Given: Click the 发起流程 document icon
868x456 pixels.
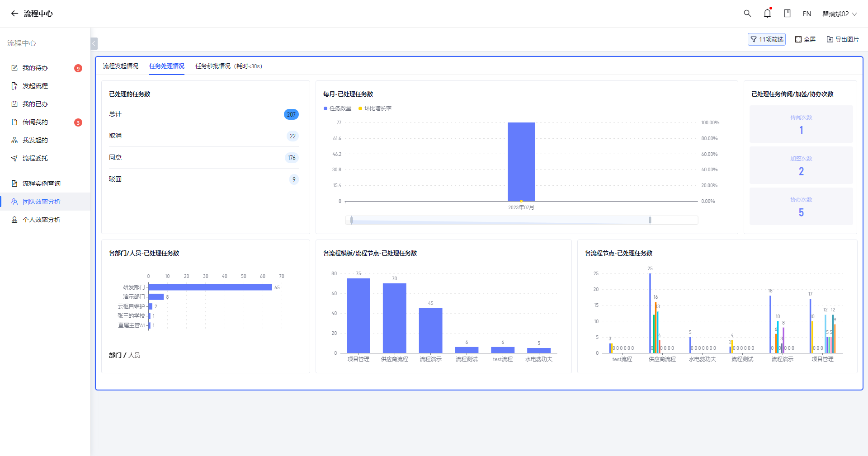Looking at the screenshot, I should [x=14, y=86].
